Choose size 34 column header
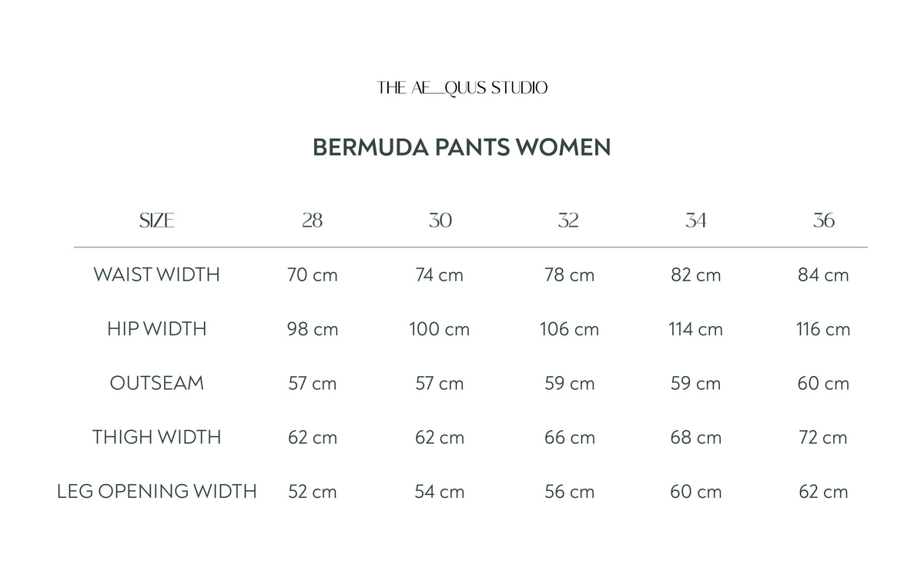Screen dimensions: 924x578 click(696, 221)
